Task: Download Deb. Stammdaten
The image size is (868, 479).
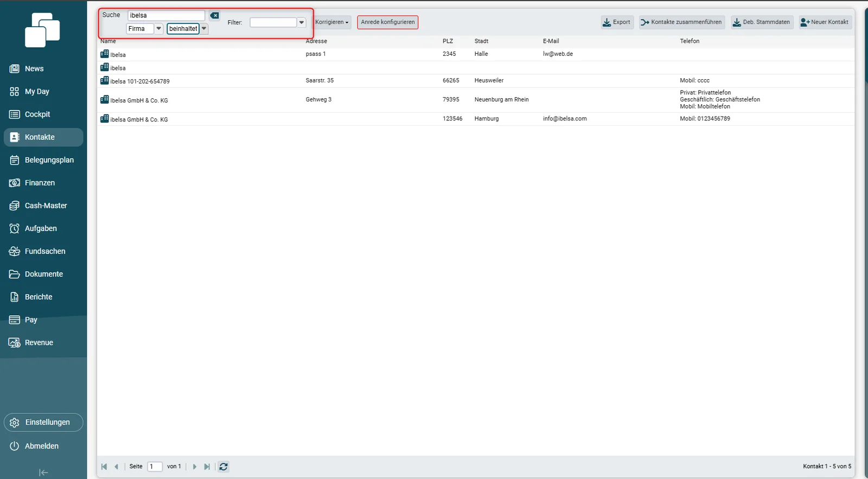Action: click(x=761, y=22)
